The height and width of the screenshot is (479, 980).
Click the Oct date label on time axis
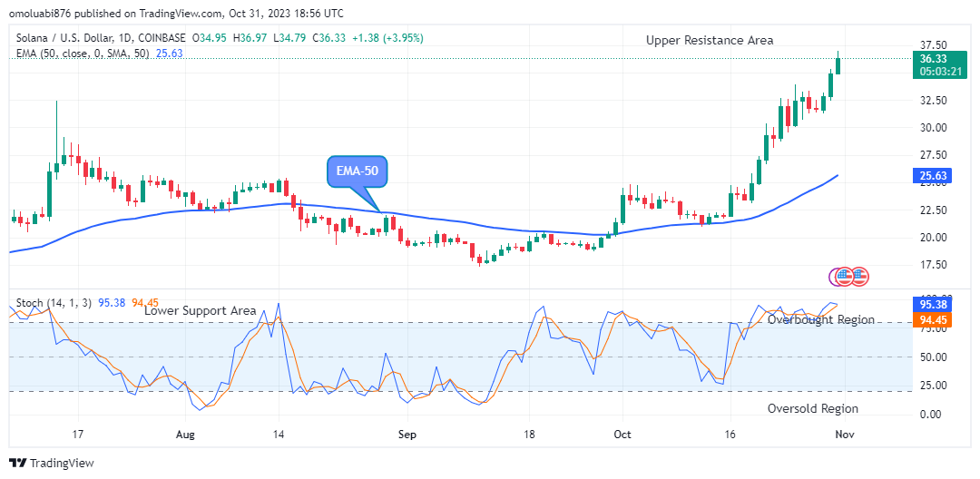pos(623,434)
